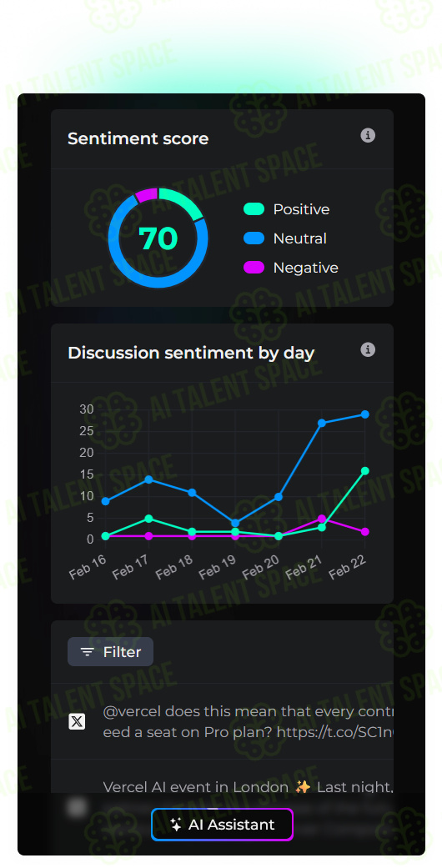The width and height of the screenshot is (442, 868).
Task: Click the X (Twitter) source icon
Action: tap(77, 721)
